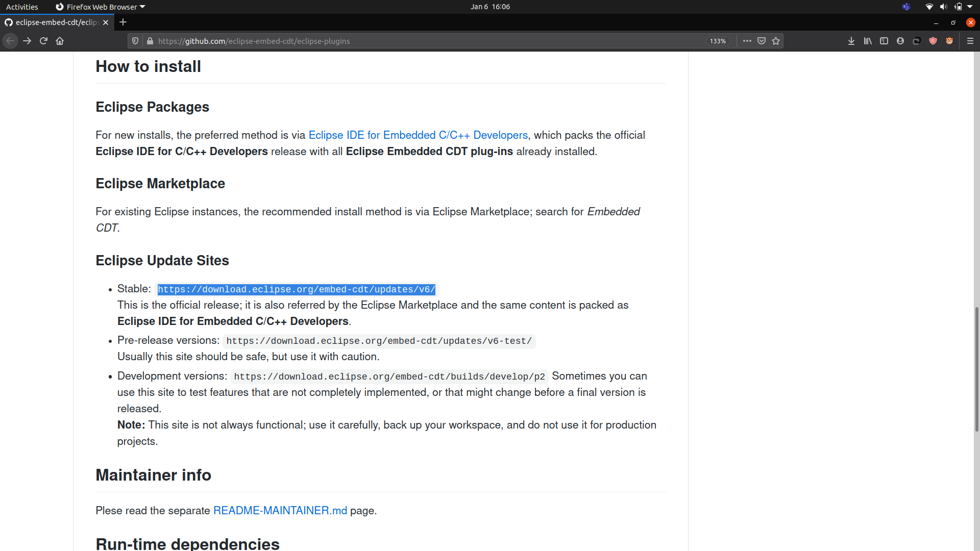Open the Library bookmarks and history icon
The width and height of the screenshot is (980, 551).
coord(867,41)
